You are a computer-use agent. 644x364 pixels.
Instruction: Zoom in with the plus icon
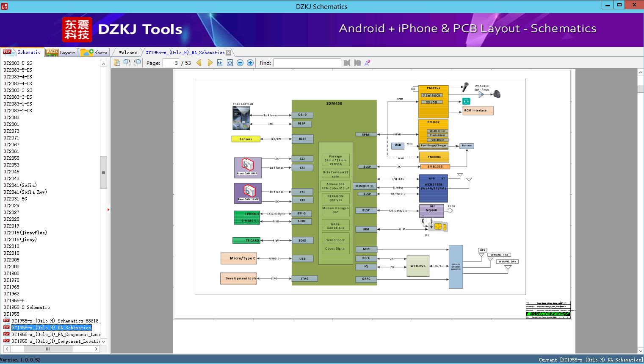250,63
